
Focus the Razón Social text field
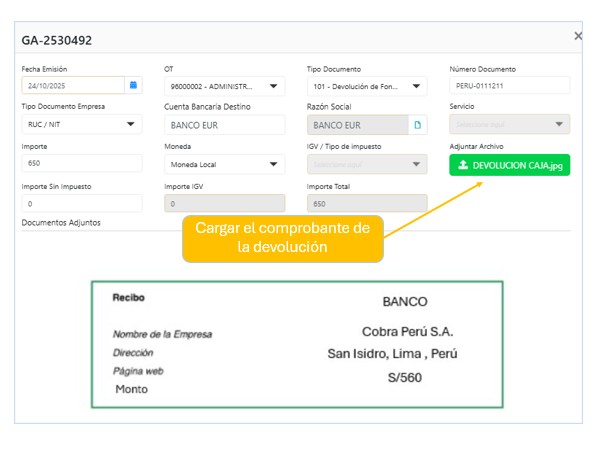(357, 125)
